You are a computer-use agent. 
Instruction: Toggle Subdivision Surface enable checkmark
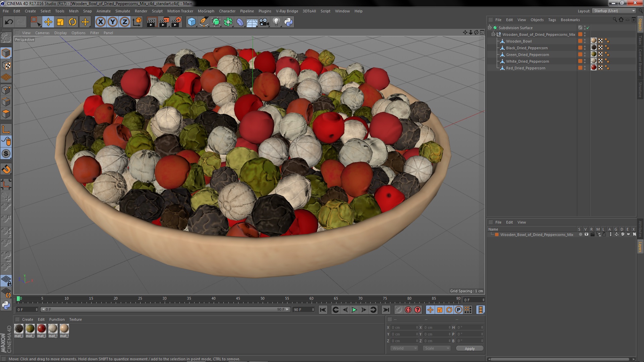pyautogui.click(x=588, y=28)
